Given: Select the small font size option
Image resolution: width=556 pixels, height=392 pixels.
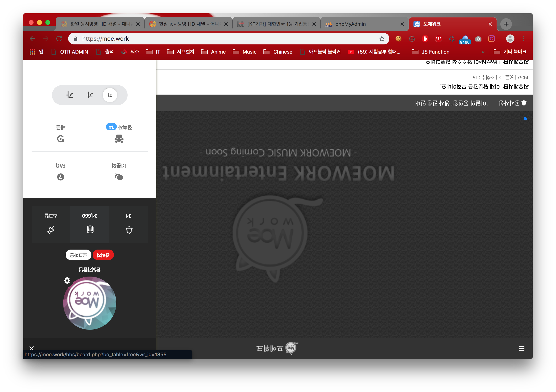Looking at the screenshot, I should 110,95.
